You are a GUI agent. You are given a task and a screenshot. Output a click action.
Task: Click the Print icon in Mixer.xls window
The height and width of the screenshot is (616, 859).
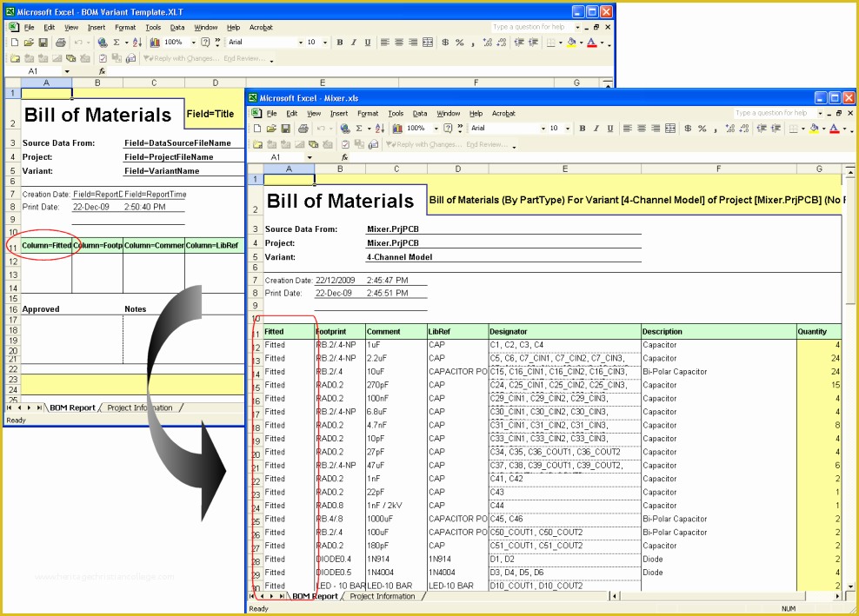(303, 128)
